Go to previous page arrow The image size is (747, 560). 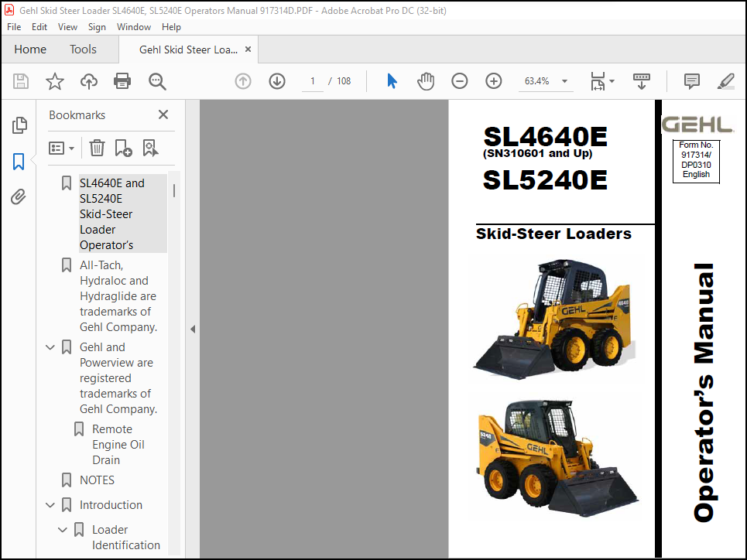click(x=243, y=81)
